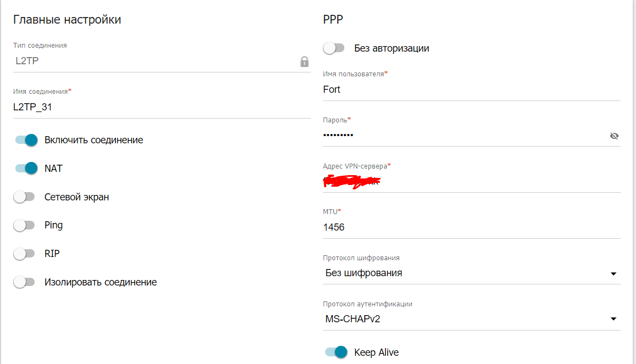
Task: Enable the Сетевой экран toggle
Action: click(24, 197)
